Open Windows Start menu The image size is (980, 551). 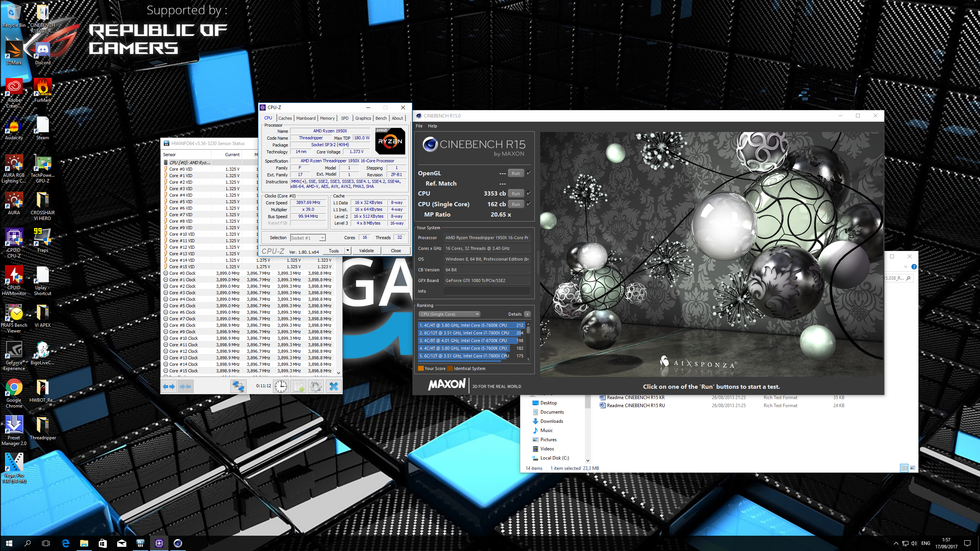[9, 543]
